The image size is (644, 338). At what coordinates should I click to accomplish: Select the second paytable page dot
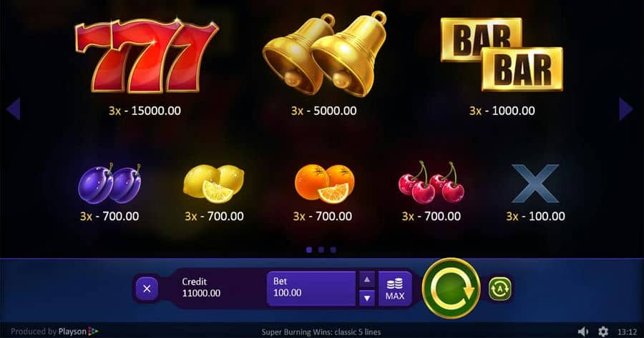[x=321, y=249]
